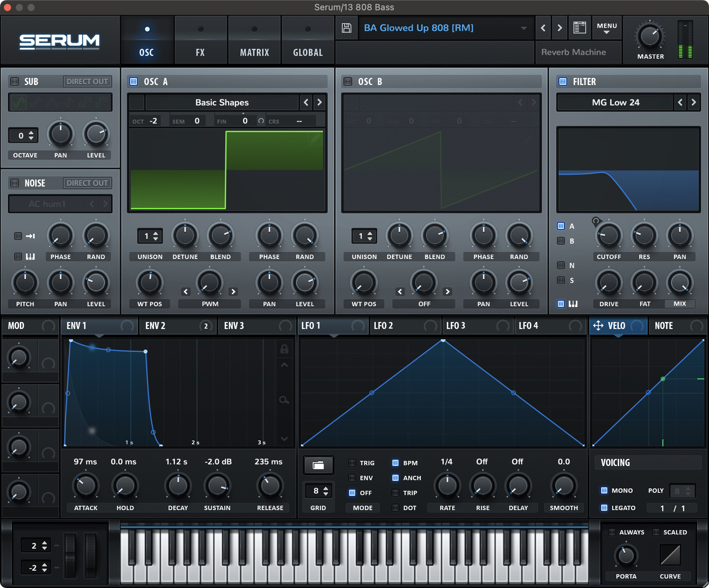The height and width of the screenshot is (588, 709).
Task: Select next filter type arrow
Action: click(x=694, y=102)
